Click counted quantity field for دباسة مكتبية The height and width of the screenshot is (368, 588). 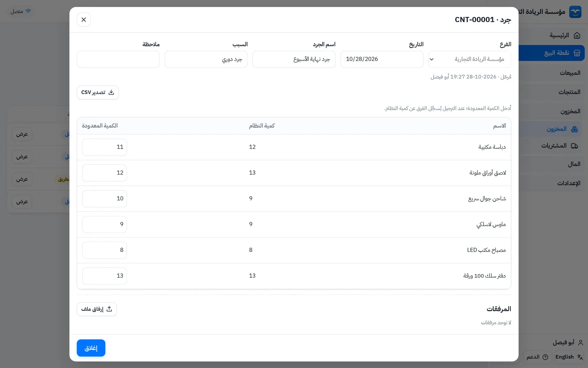(x=105, y=147)
